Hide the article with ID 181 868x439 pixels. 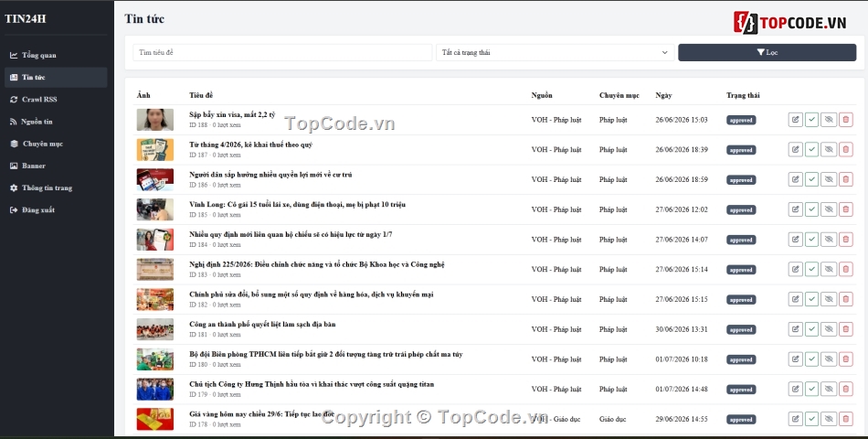(829, 329)
